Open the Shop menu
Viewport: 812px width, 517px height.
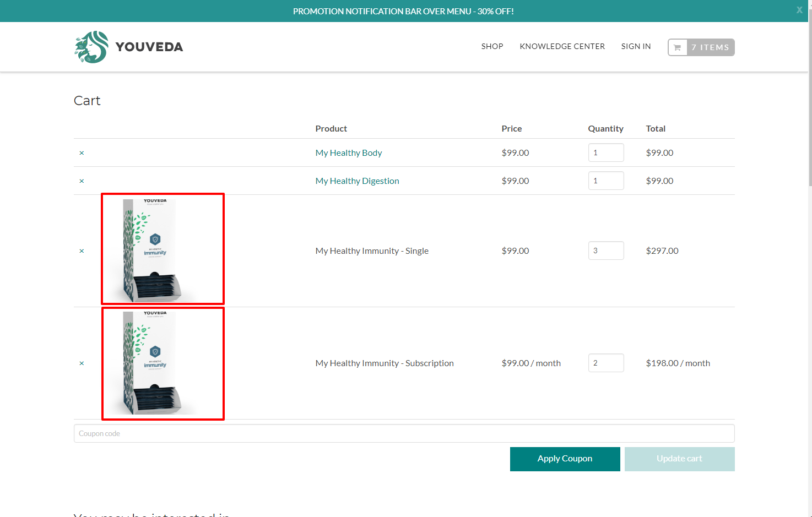pyautogui.click(x=492, y=46)
